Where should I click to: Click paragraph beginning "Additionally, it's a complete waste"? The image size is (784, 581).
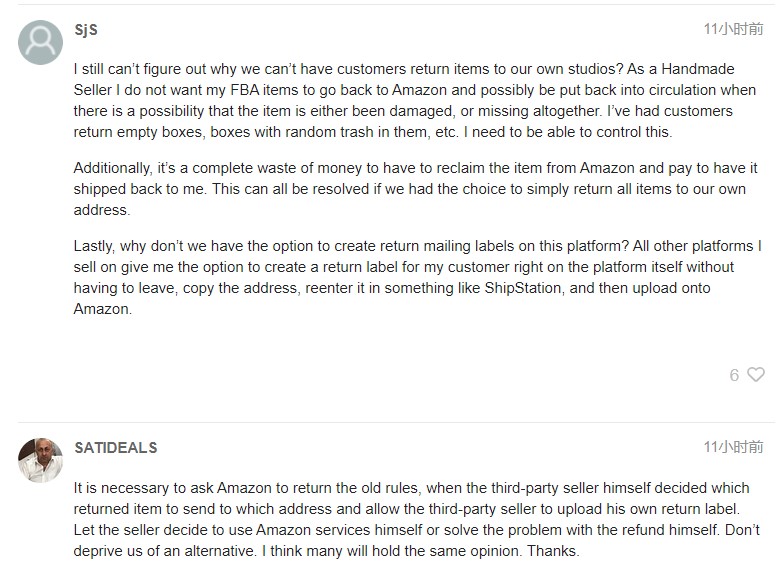(416, 188)
